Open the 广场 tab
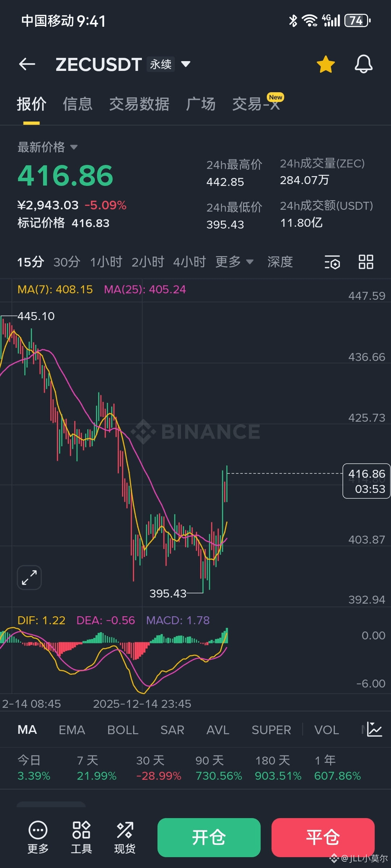The image size is (391, 868). (201, 104)
